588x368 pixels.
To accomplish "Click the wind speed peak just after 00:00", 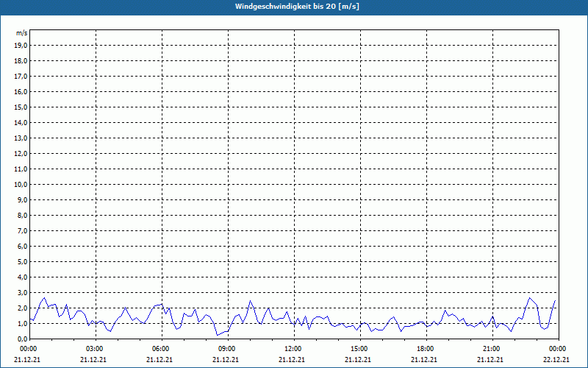I will pos(44,298).
